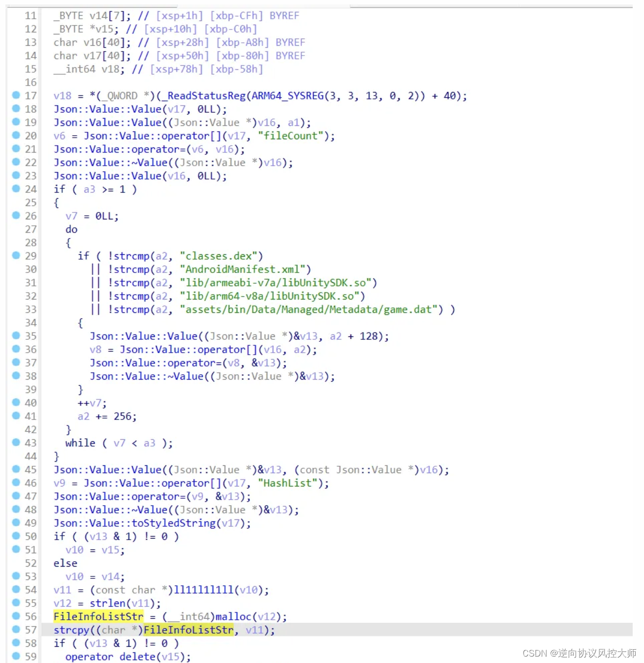
Task: Click blank line number 16
Action: [x=30, y=82]
